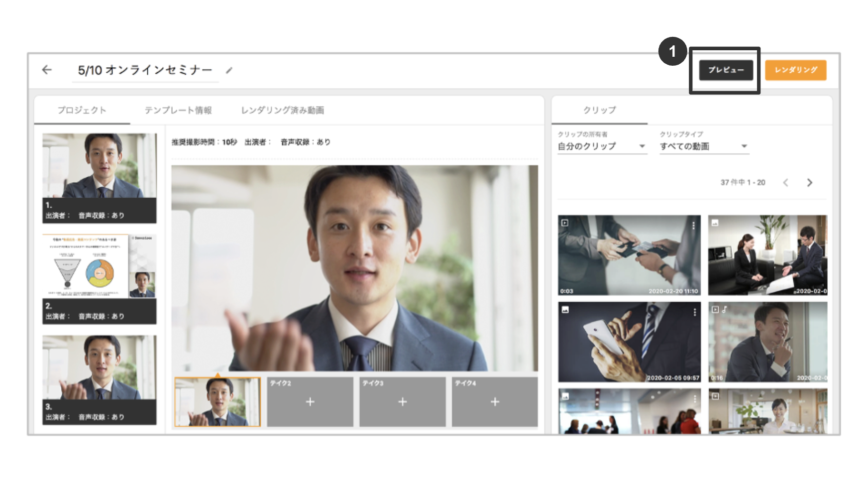Open options menu on smartphone clip

(694, 312)
